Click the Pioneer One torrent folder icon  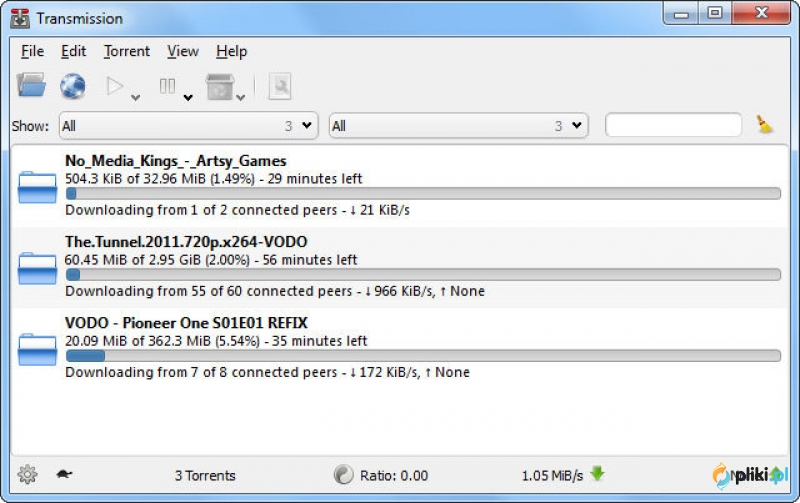37,349
